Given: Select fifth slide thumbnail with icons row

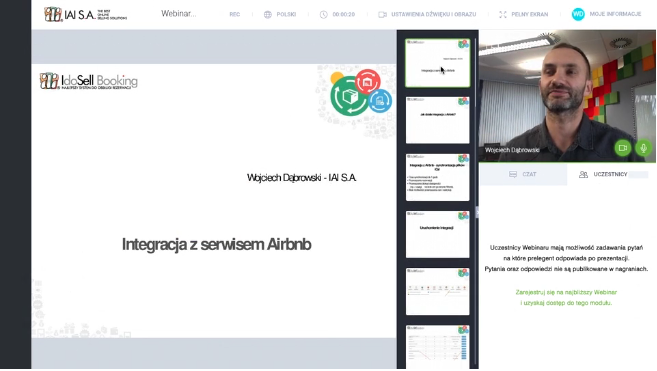Looking at the screenshot, I should click(x=437, y=291).
